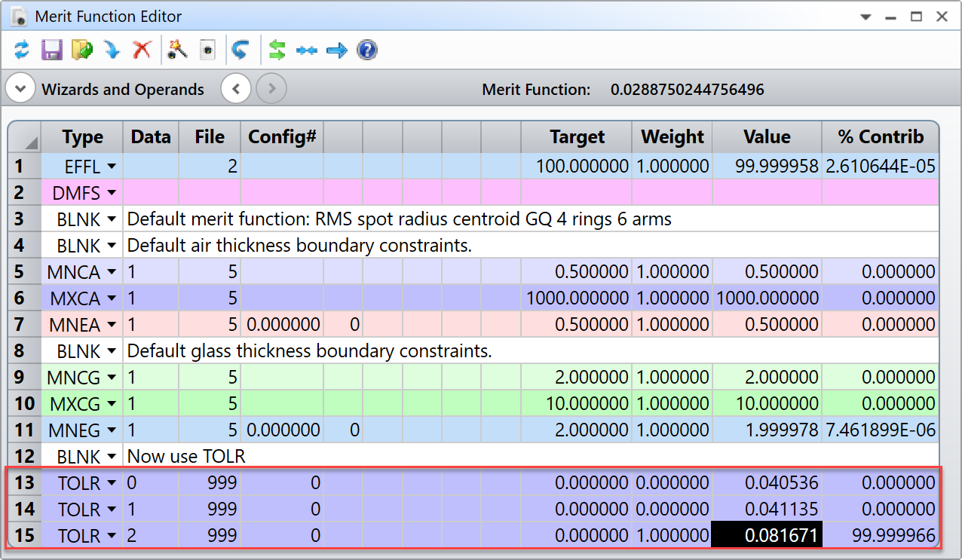Click EFFL value cell 99.999958
Viewport: 962px width, 560px height.
click(x=767, y=167)
